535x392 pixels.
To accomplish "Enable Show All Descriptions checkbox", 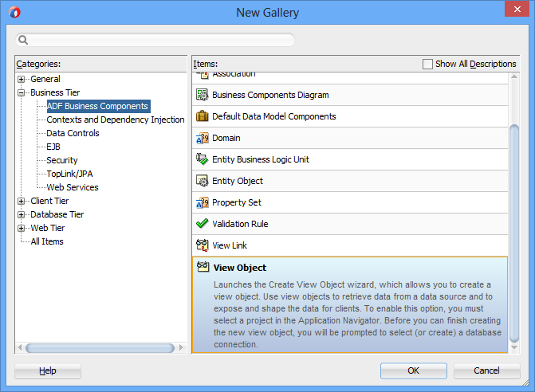I will tap(427, 64).
